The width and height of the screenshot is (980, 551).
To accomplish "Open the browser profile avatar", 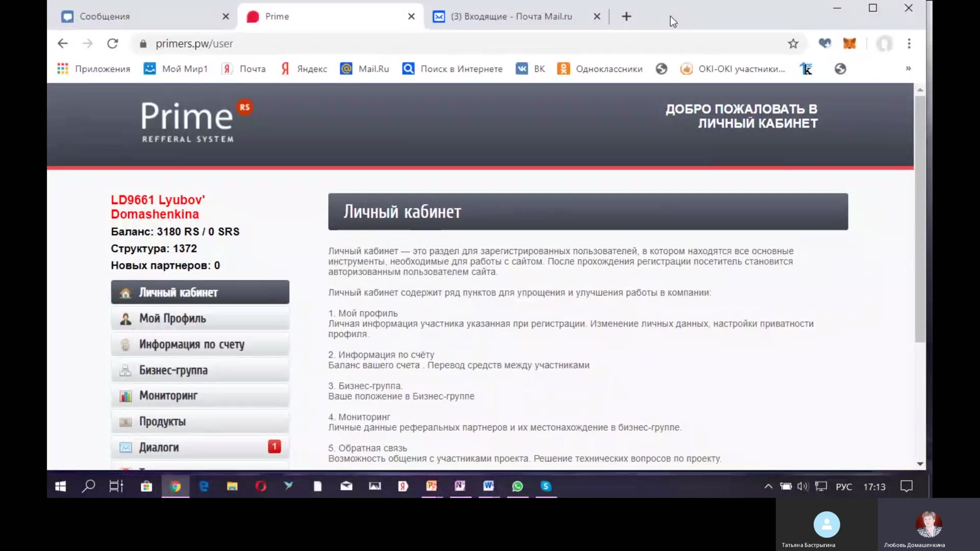I will click(x=884, y=44).
